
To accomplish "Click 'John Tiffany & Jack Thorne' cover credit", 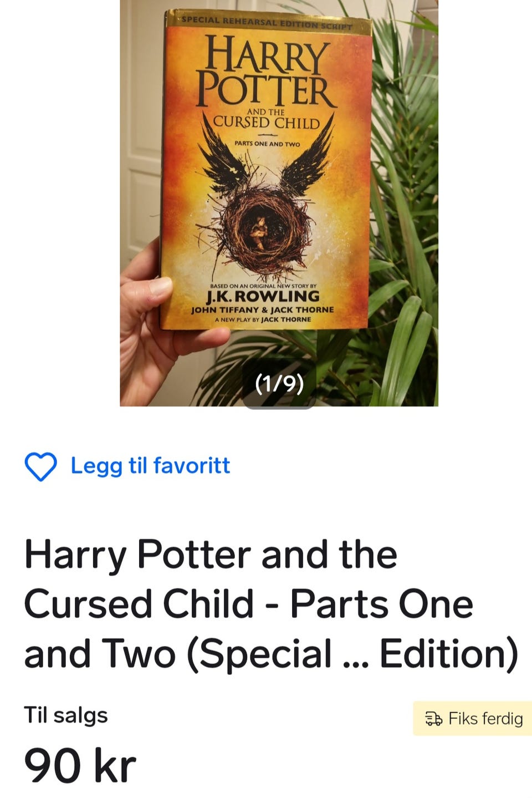I will click(x=263, y=310).
